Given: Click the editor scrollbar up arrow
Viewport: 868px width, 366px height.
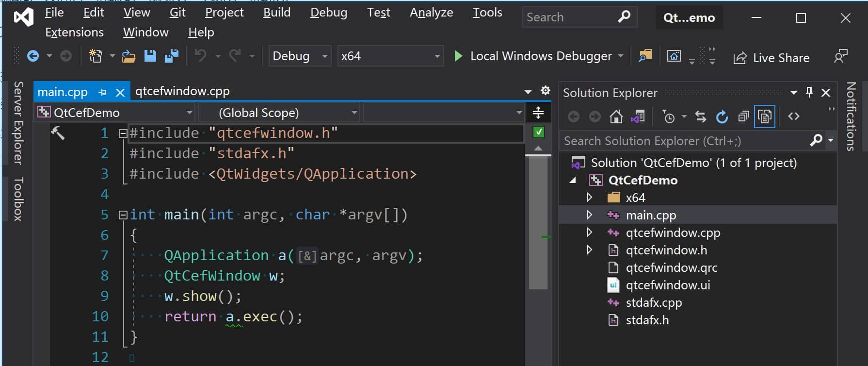Looking at the screenshot, I should tap(538, 148).
